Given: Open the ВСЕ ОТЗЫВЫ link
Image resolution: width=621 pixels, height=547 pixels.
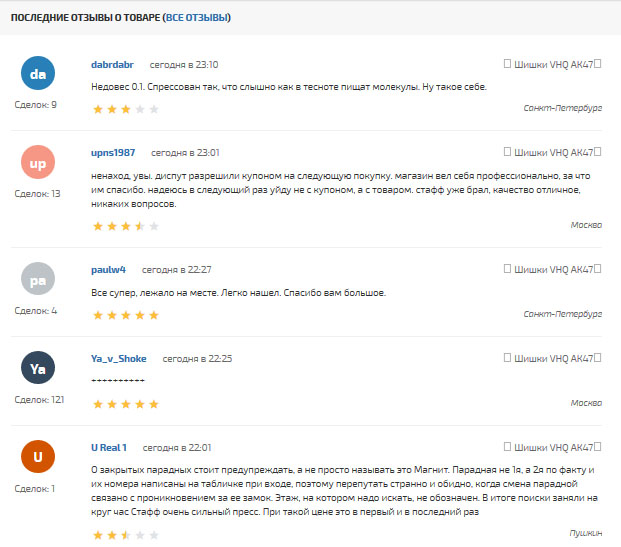Looking at the screenshot, I should (x=197, y=17).
